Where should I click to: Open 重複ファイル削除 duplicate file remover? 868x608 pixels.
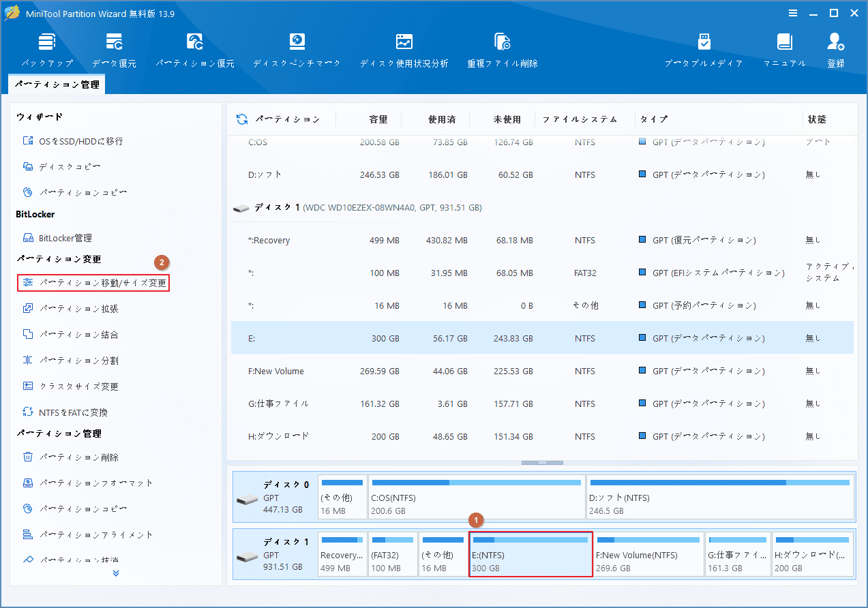point(503,50)
